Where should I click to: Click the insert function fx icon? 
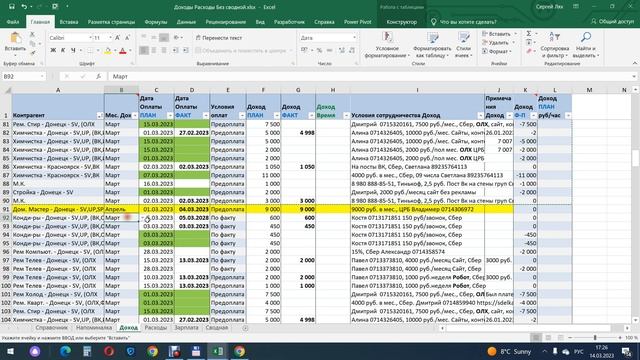click(x=98, y=76)
